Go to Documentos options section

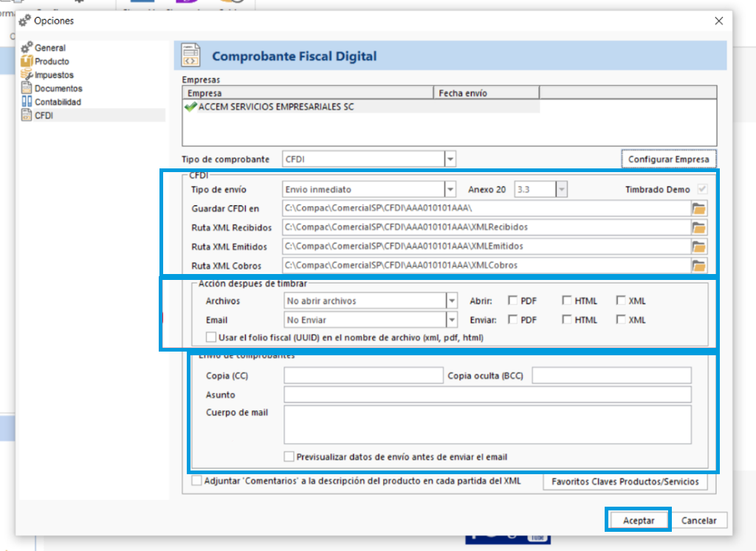pyautogui.click(x=58, y=89)
